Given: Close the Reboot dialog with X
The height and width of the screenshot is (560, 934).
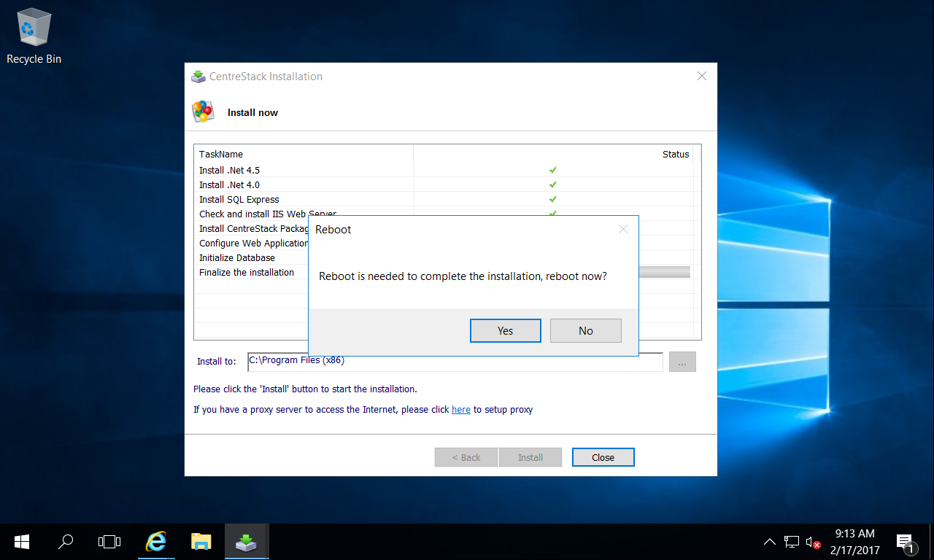Looking at the screenshot, I should (622, 229).
